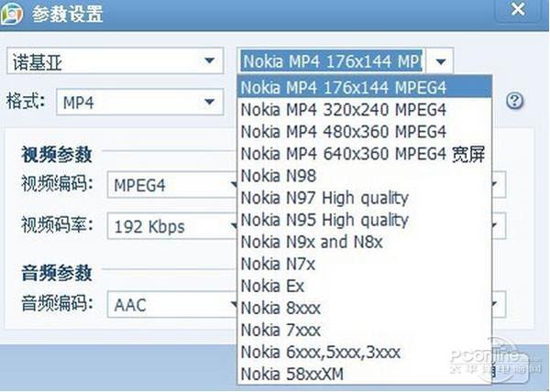Select Nokia 58xxXM at list bottom
Screen dimensions: 550x392
(x=365, y=374)
